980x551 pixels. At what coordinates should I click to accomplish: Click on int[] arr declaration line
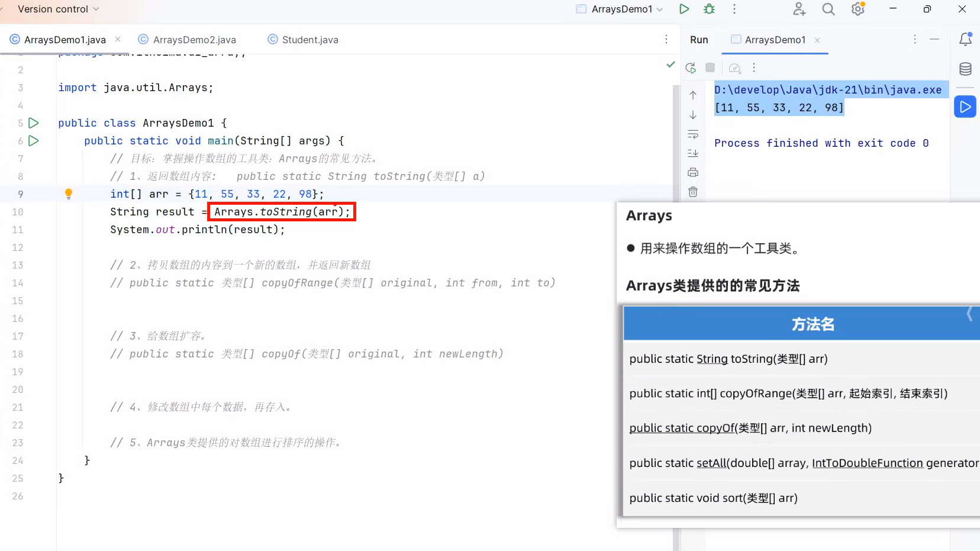pyautogui.click(x=217, y=194)
